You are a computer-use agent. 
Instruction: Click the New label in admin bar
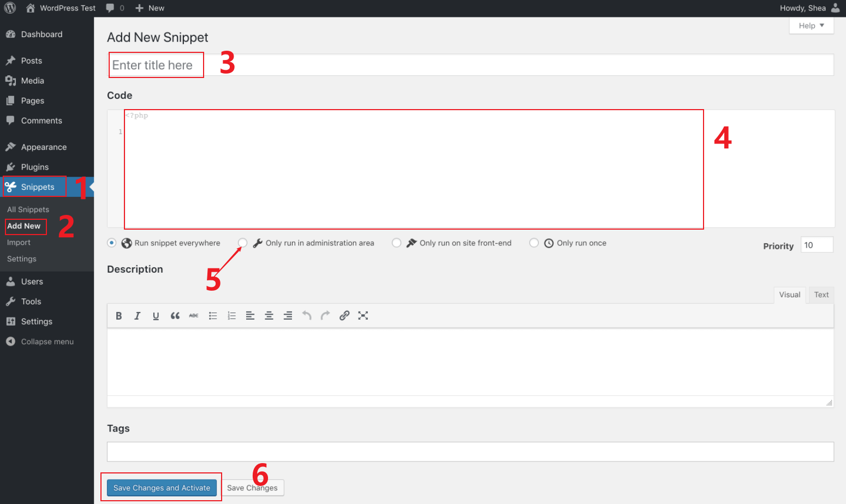pyautogui.click(x=156, y=8)
